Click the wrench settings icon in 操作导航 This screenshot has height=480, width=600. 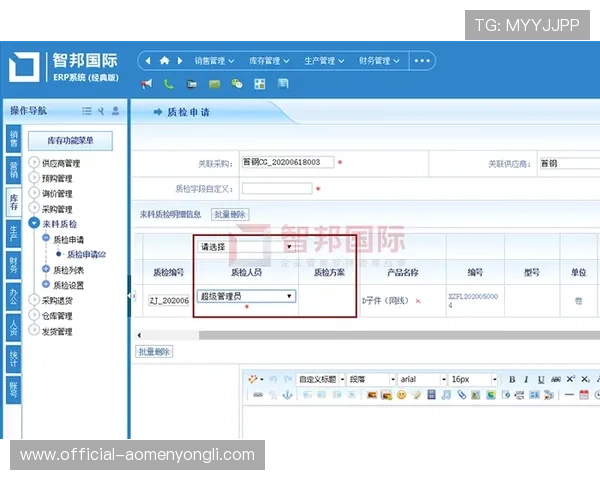pos(101,111)
